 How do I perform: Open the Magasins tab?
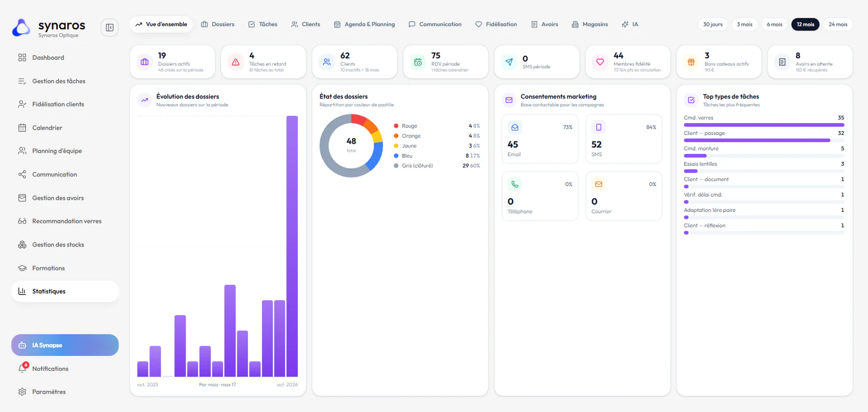click(x=590, y=24)
